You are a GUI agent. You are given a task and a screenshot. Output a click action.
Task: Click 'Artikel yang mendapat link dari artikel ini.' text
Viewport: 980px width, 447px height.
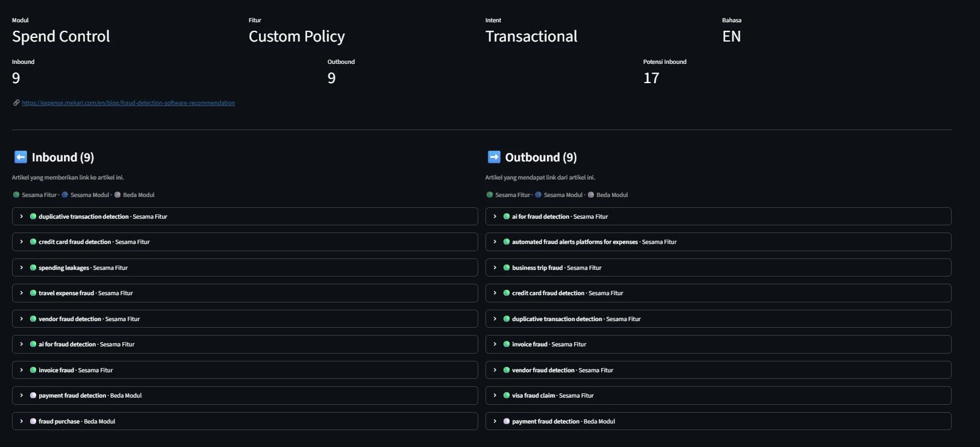[540, 178]
